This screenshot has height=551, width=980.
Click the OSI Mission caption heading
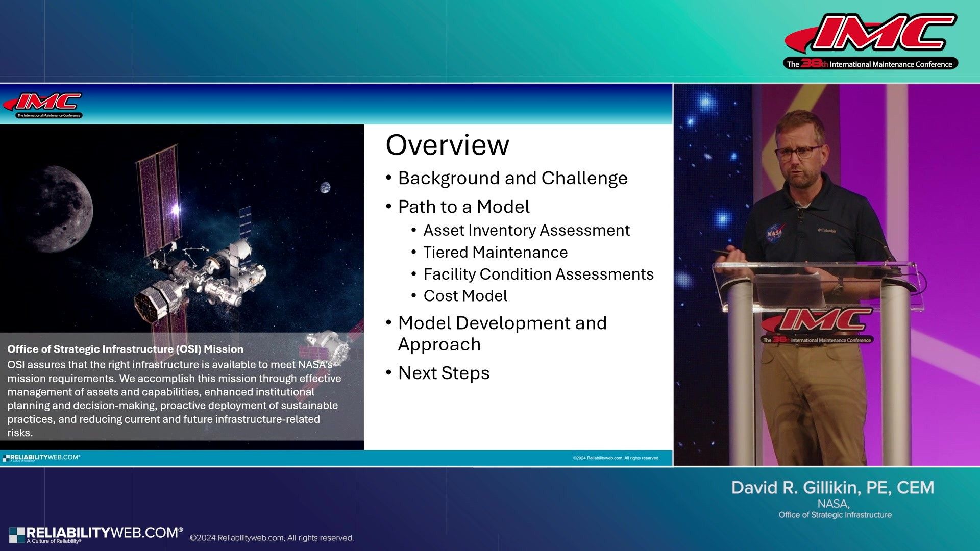click(x=125, y=349)
